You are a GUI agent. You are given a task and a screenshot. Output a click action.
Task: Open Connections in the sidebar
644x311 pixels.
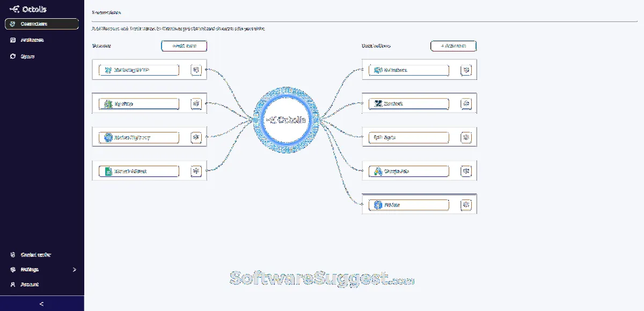tap(42, 24)
